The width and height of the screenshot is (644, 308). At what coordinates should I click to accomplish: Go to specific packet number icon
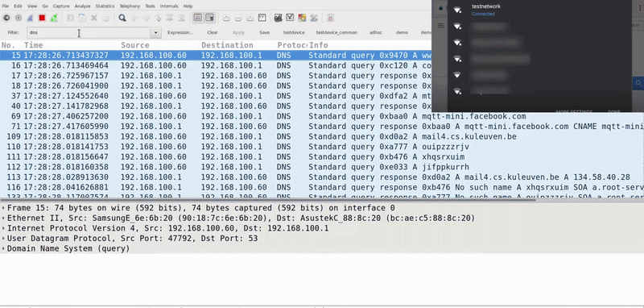tap(158, 18)
